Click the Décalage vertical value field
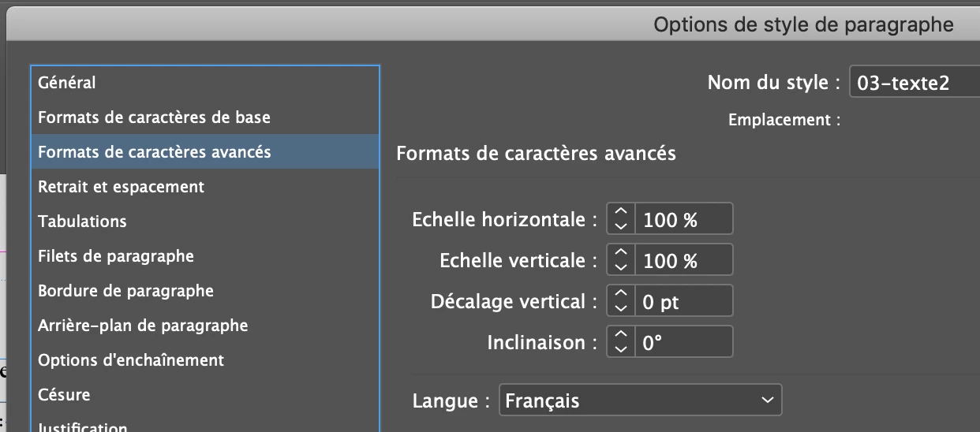Viewport: 980px width, 432px height. click(684, 301)
